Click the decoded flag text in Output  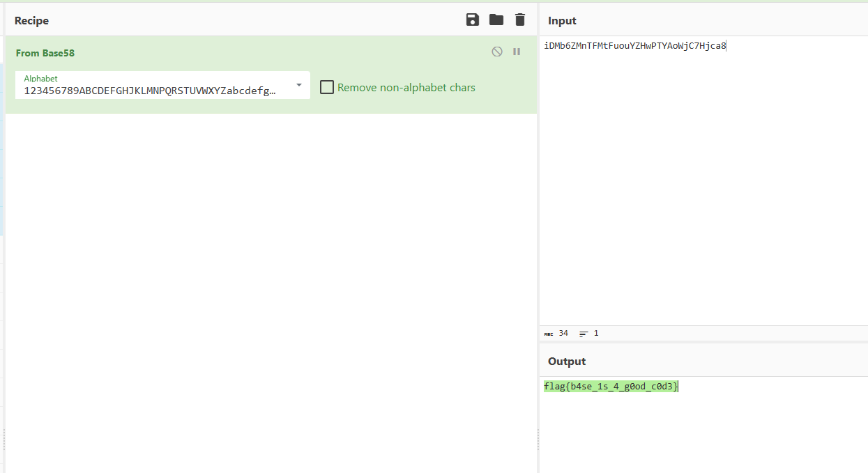611,387
